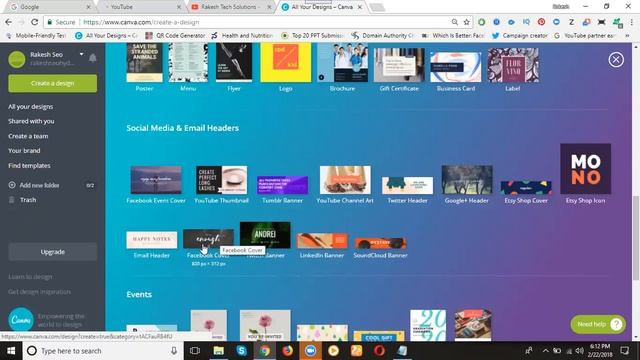Open Windows Start menu

point(11,351)
